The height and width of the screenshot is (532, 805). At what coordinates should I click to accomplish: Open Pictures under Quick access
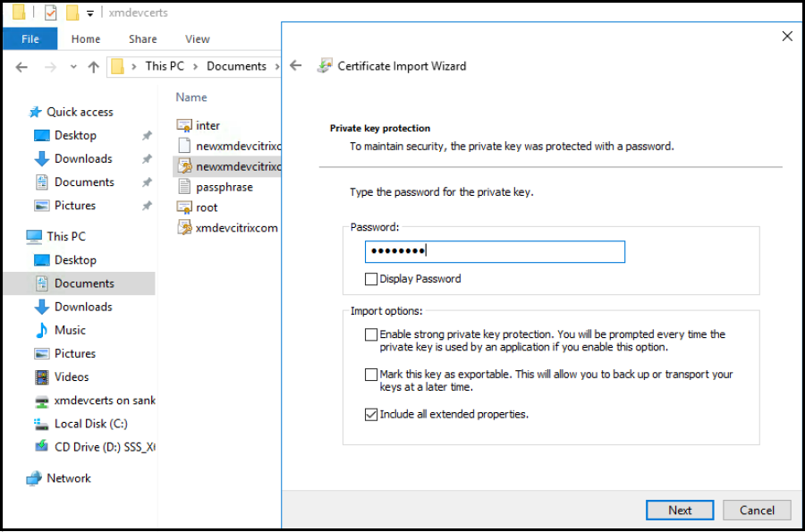pos(64,206)
